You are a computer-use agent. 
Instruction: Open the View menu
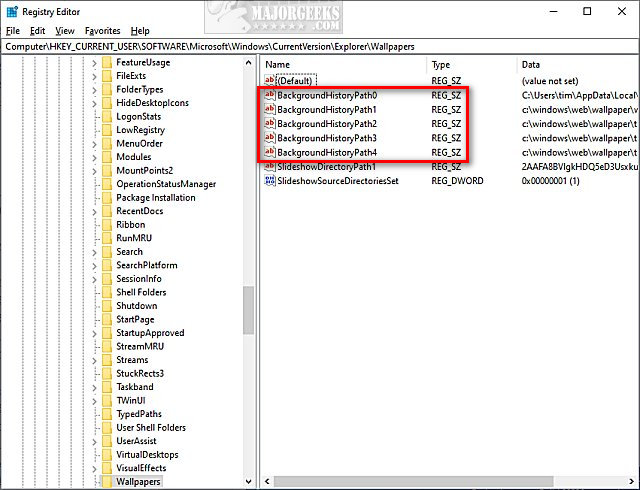coord(65,31)
